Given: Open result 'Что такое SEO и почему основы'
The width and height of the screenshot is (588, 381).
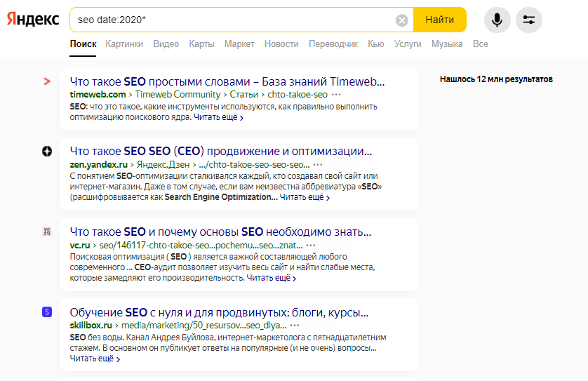Looking at the screenshot, I should pos(220,232).
